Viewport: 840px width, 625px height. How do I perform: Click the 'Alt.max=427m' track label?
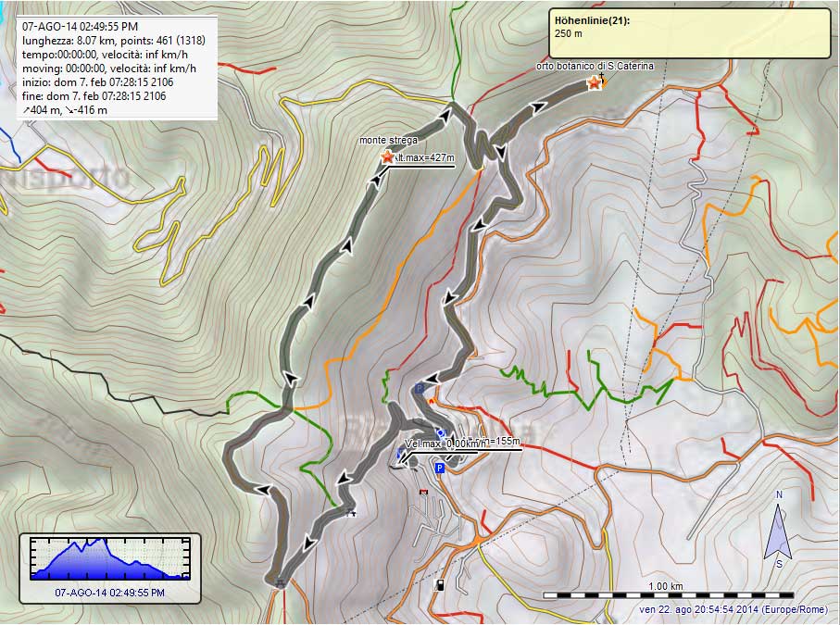coord(424,158)
